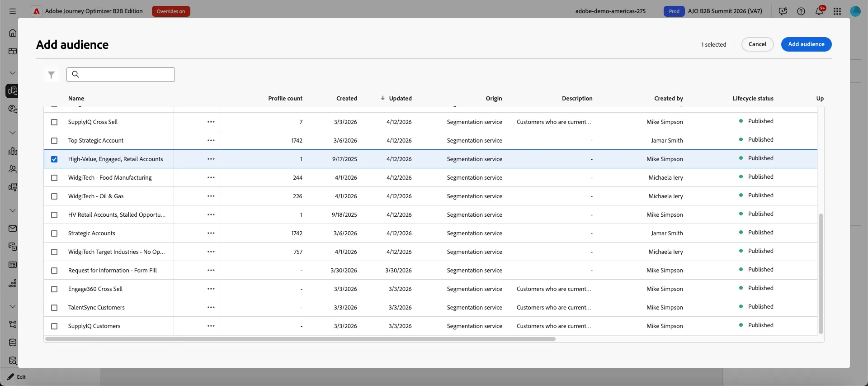Click the Edit button at bottom left
This screenshot has width=868, height=386.
(x=17, y=377)
